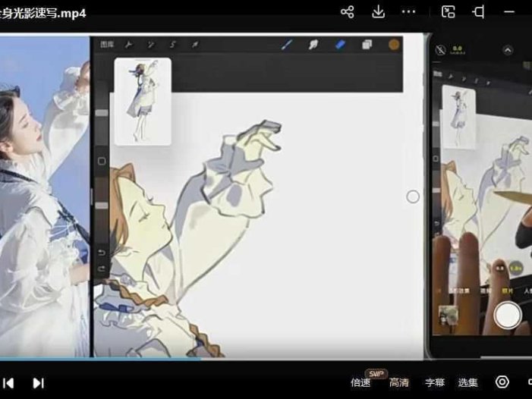Screen dimensions: 532x399
Task: Select the blue eraser tool
Action: [340, 45]
